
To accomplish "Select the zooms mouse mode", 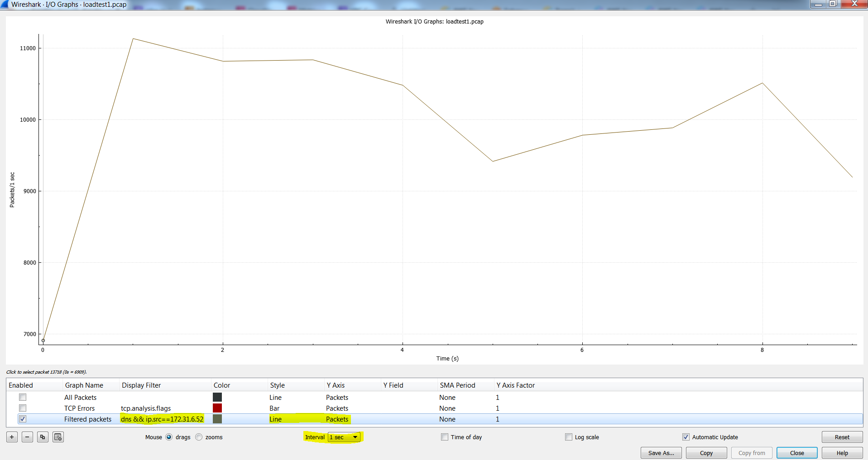I will tap(199, 437).
